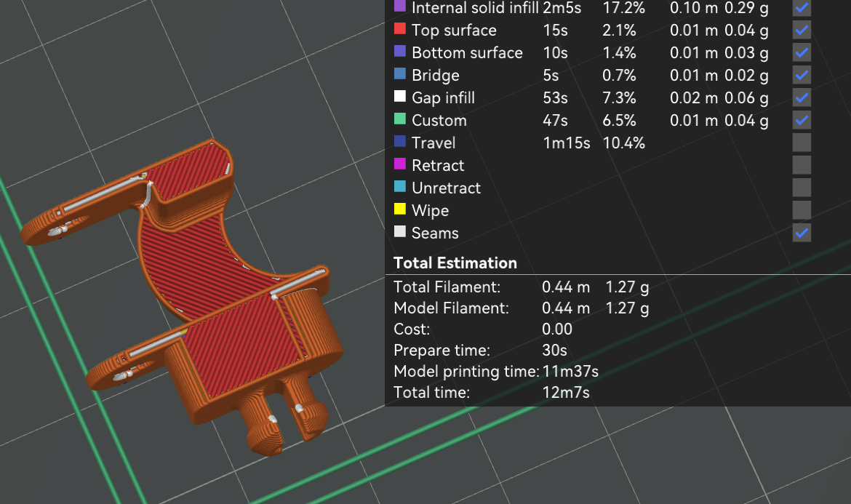Screen dimensions: 851x504
Task: Click the dark blue Travel swatch
Action: 400,141
